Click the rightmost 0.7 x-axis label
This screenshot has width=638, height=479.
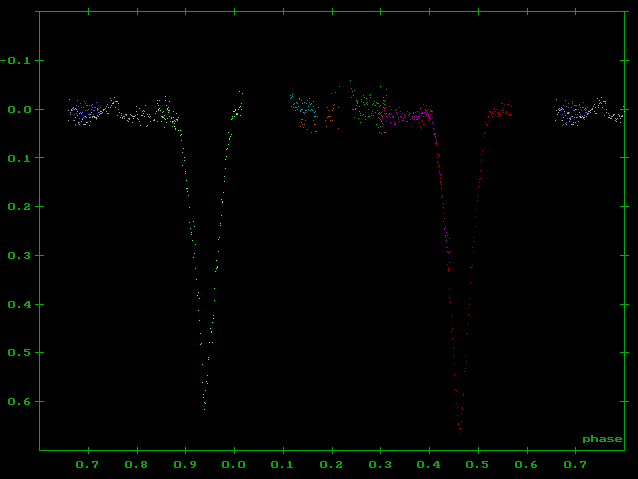(x=575, y=465)
